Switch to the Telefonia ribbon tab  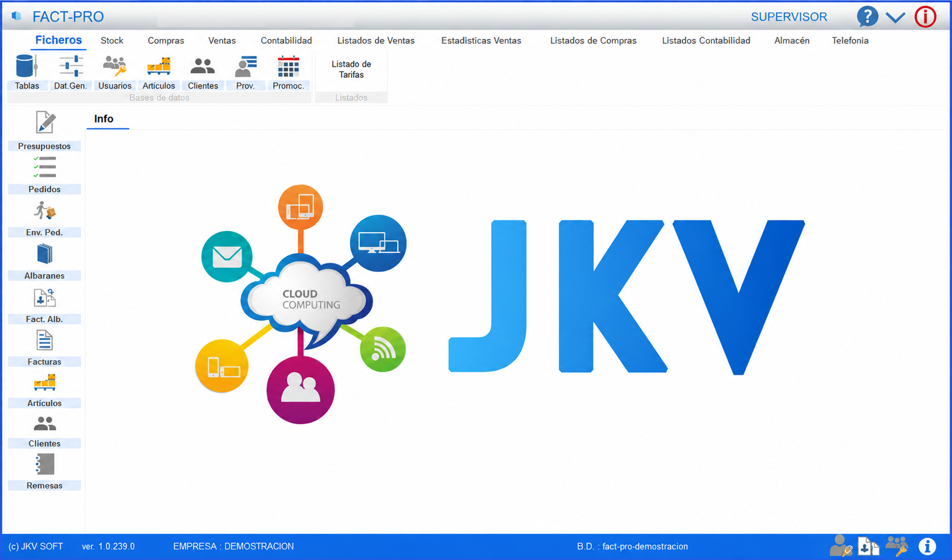tap(850, 40)
